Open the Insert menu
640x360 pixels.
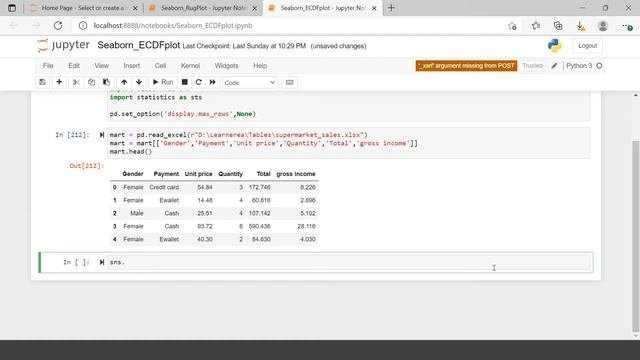coord(131,66)
